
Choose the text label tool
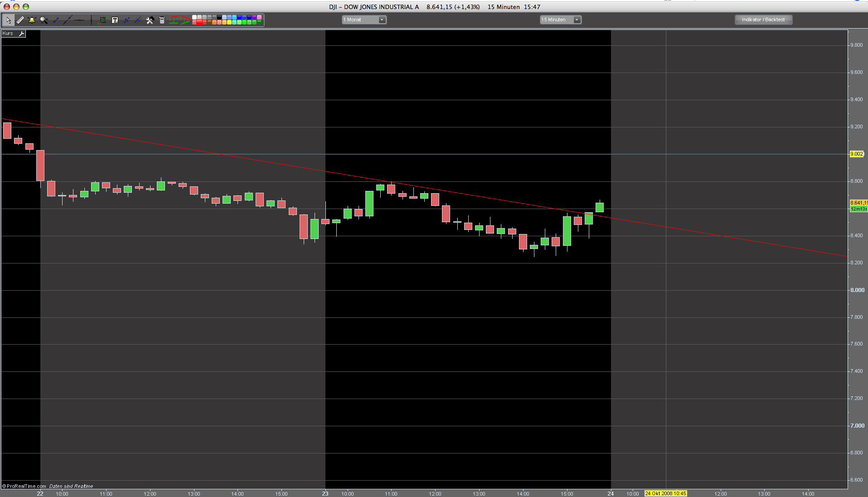point(115,20)
